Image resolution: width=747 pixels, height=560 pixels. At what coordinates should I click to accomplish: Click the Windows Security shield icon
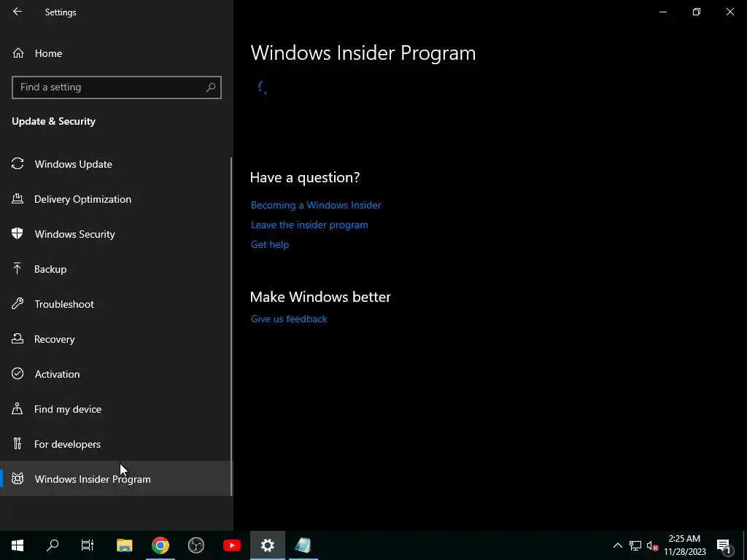tap(18, 233)
